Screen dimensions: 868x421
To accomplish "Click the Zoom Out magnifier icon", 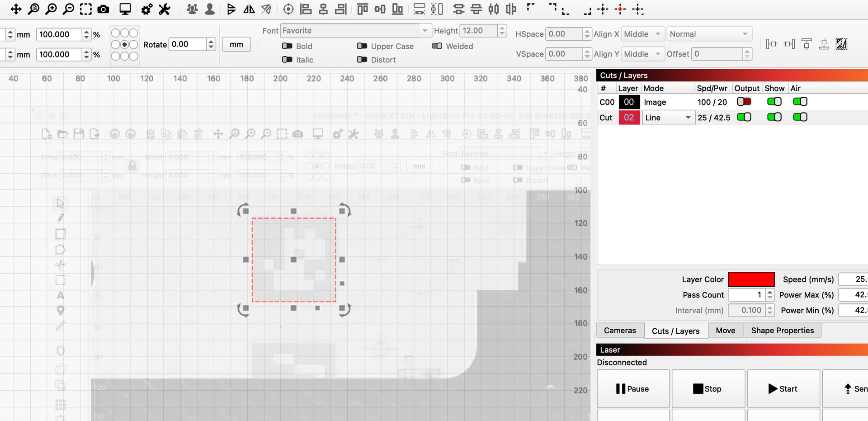I will pos(68,9).
